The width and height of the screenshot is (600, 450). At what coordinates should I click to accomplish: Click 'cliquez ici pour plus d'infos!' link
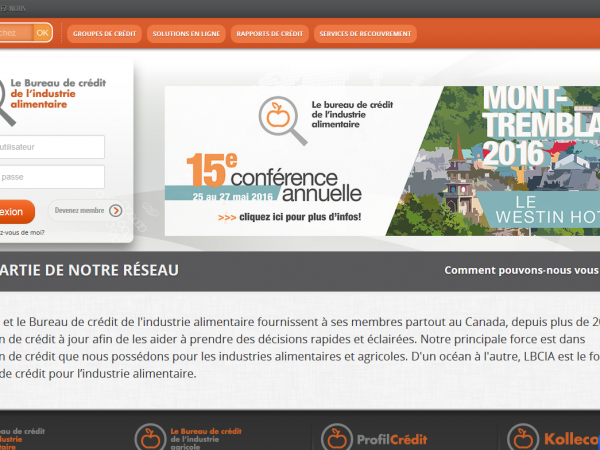coord(289,217)
